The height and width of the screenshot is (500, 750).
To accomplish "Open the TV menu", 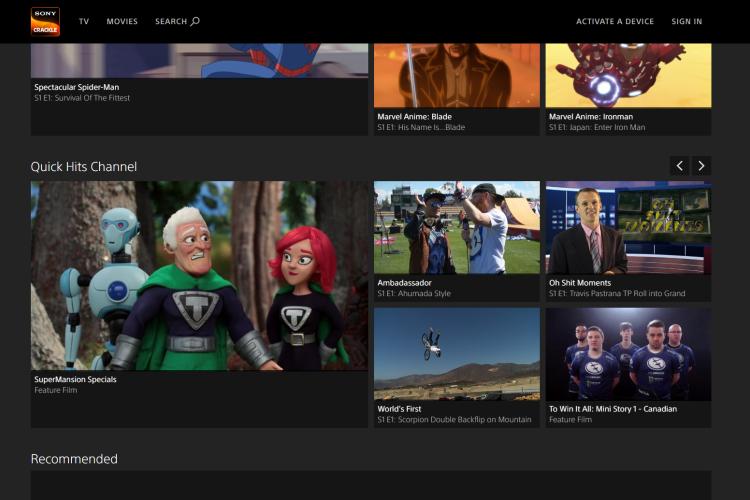I will [84, 22].
